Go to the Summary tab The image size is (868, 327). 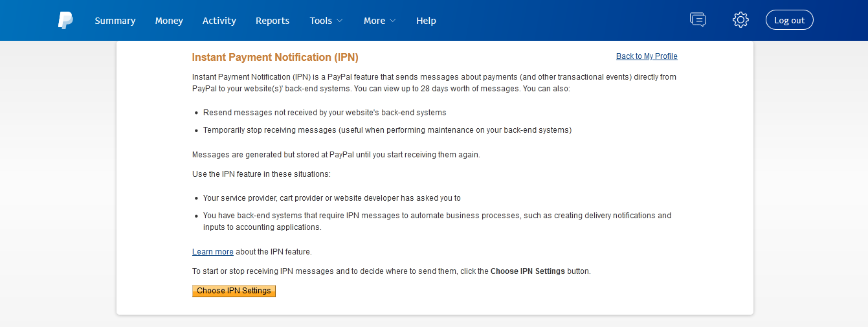pos(115,21)
